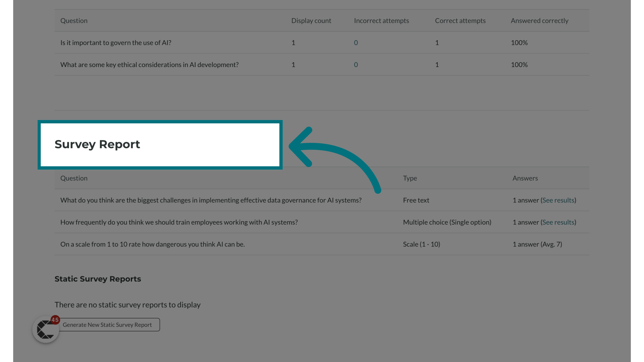Click Answers column header to sort
644x362 pixels.
[525, 178]
